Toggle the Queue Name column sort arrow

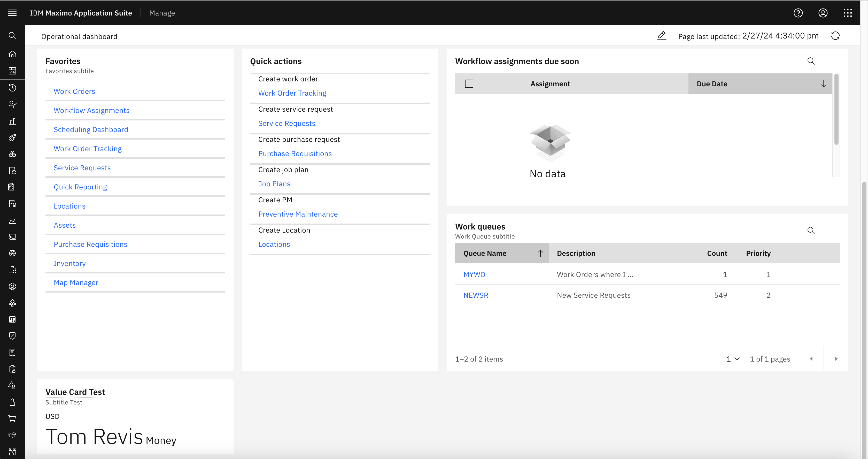540,253
